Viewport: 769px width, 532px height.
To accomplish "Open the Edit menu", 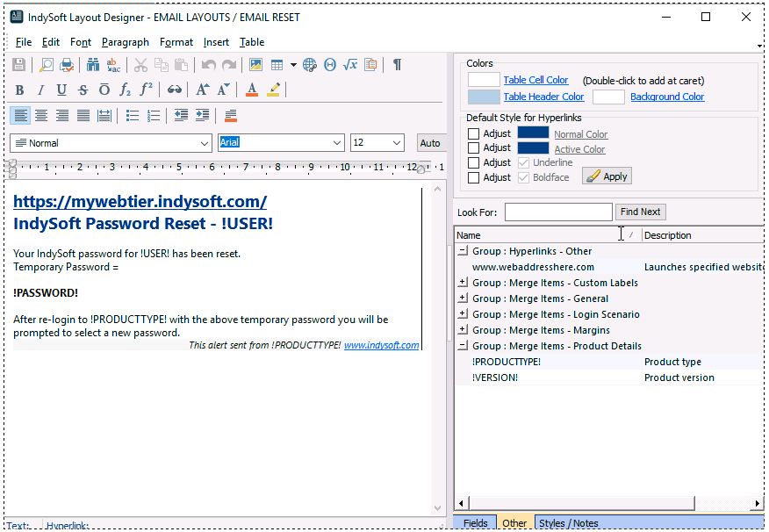I will point(51,42).
